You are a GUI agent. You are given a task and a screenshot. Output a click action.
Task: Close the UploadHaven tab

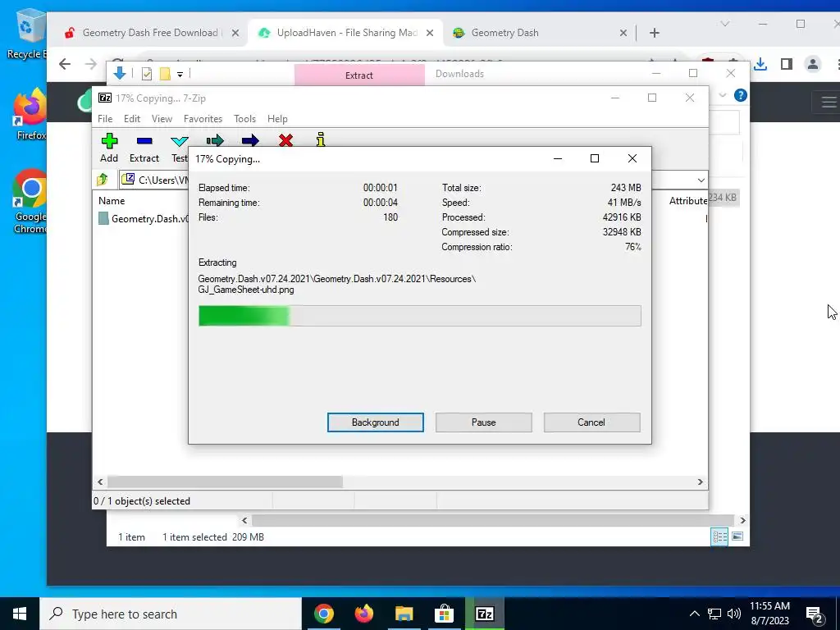pyautogui.click(x=430, y=33)
